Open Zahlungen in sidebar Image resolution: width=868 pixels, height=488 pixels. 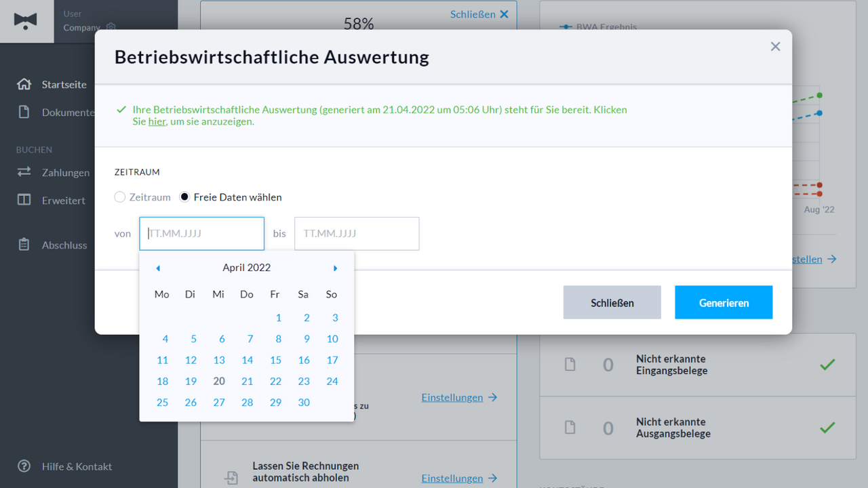coord(66,173)
